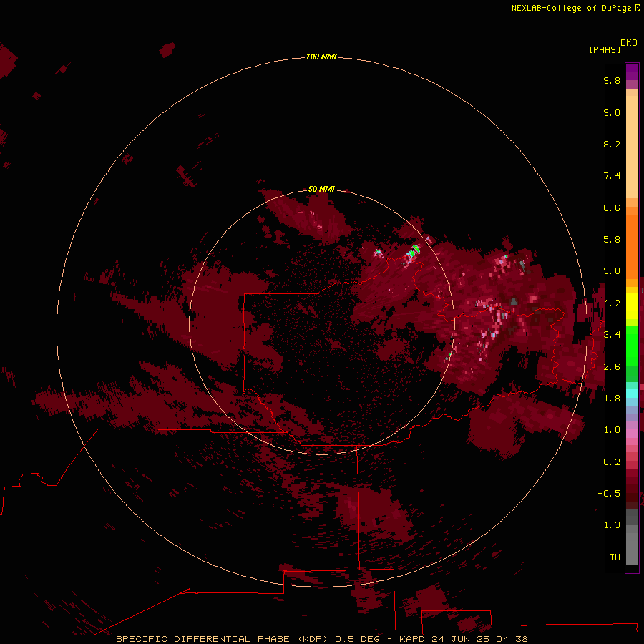
Task: Click the [PHAS] legend unit label
Action: (x=605, y=50)
